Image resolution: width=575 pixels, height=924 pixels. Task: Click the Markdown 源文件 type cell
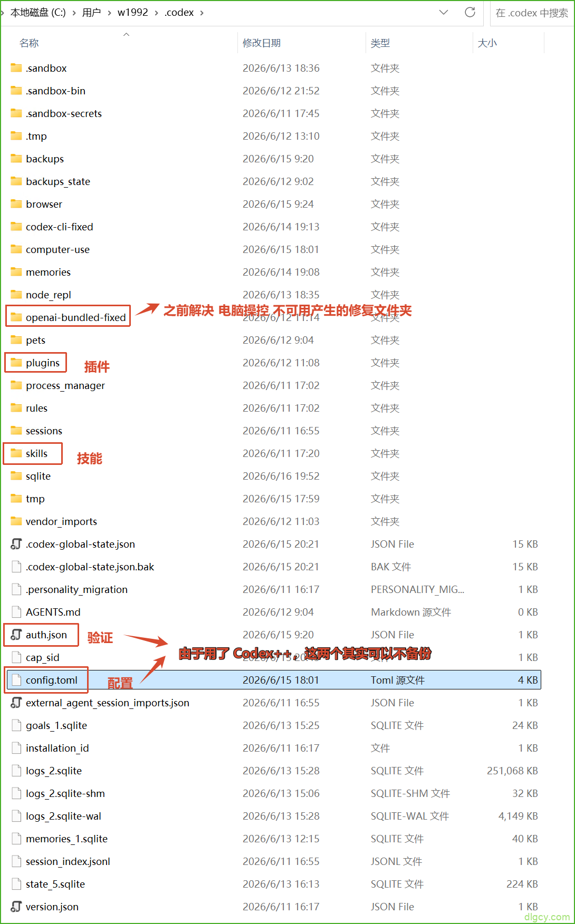point(411,612)
